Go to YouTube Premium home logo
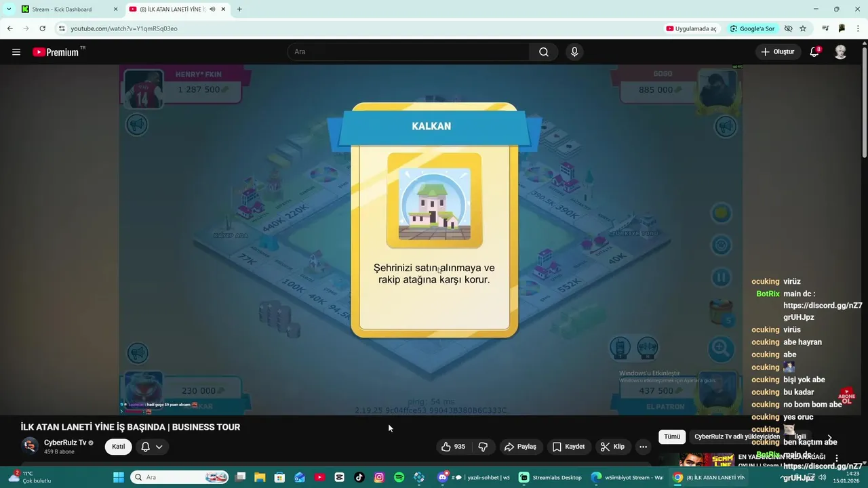 56,52
